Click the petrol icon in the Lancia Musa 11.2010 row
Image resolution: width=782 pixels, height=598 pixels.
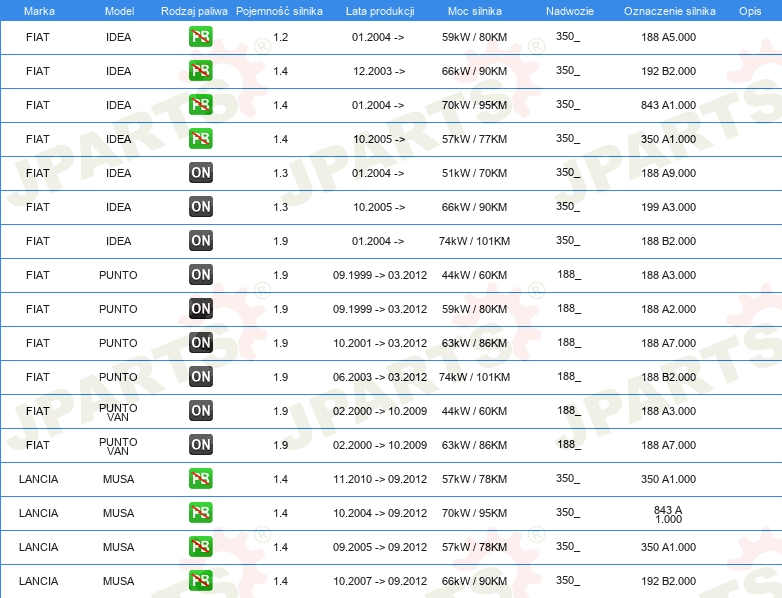click(200, 478)
